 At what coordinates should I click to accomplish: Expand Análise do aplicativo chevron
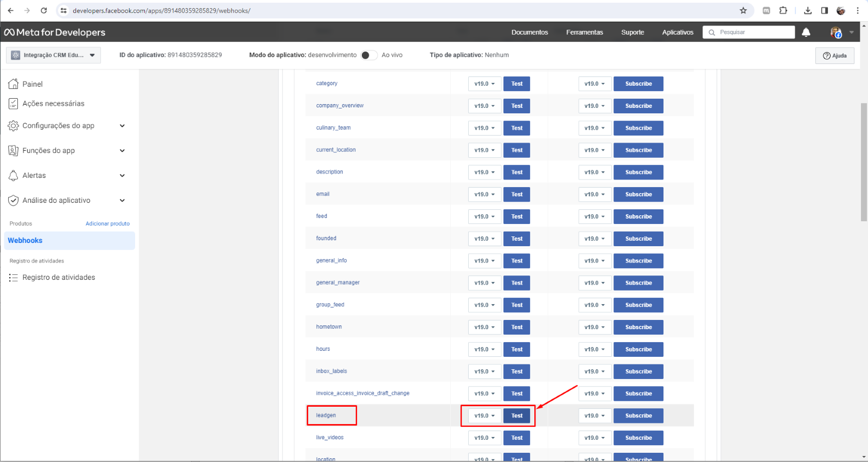click(122, 201)
